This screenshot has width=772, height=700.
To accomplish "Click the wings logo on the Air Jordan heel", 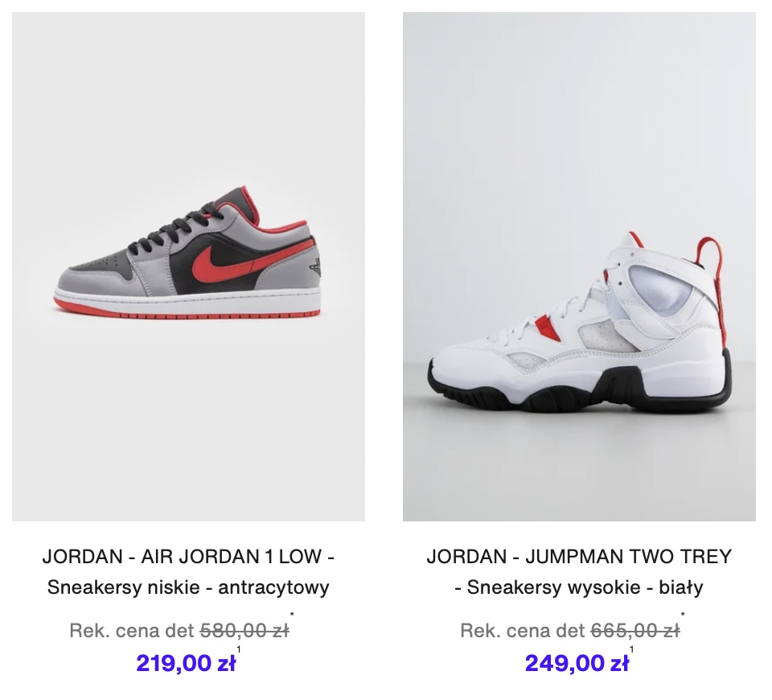I will point(315,266).
